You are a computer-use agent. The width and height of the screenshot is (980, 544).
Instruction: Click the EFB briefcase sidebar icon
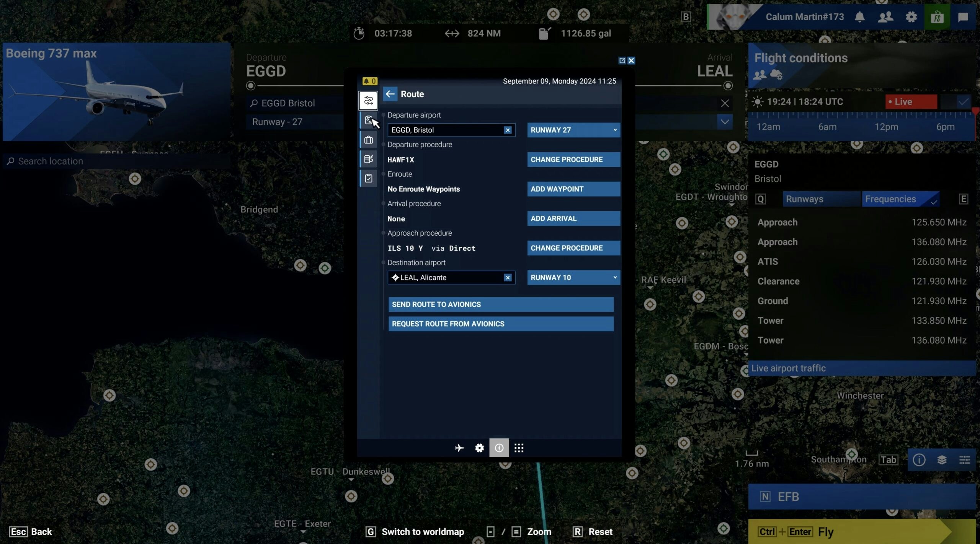coord(368,140)
